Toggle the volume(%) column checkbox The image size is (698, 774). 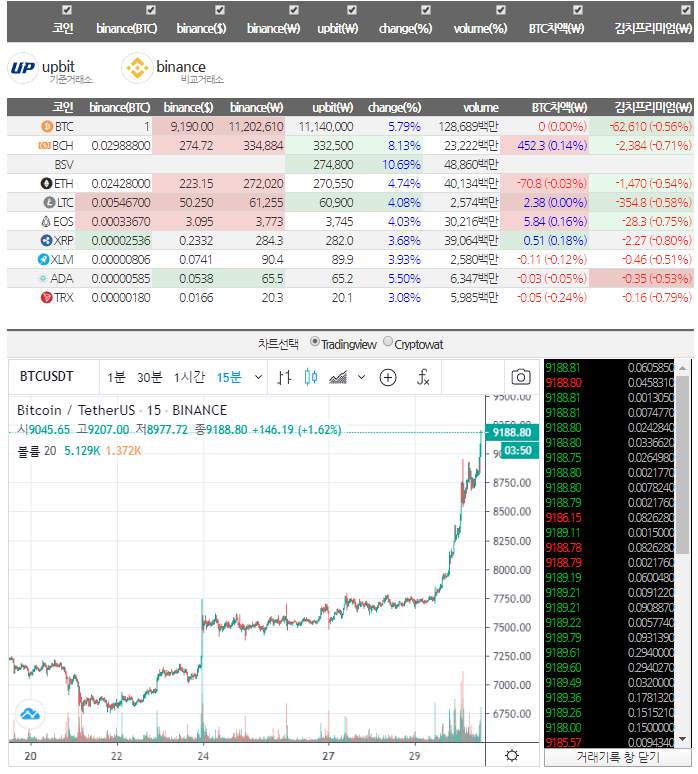point(501,10)
